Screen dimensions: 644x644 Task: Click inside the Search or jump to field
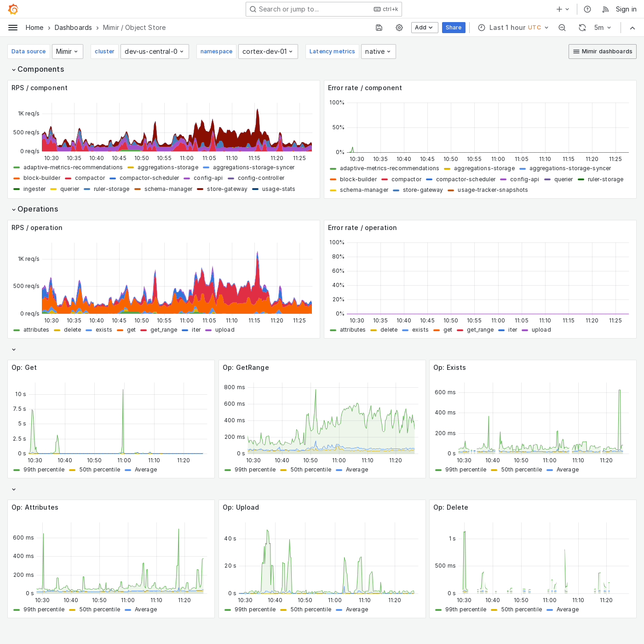tap(324, 9)
